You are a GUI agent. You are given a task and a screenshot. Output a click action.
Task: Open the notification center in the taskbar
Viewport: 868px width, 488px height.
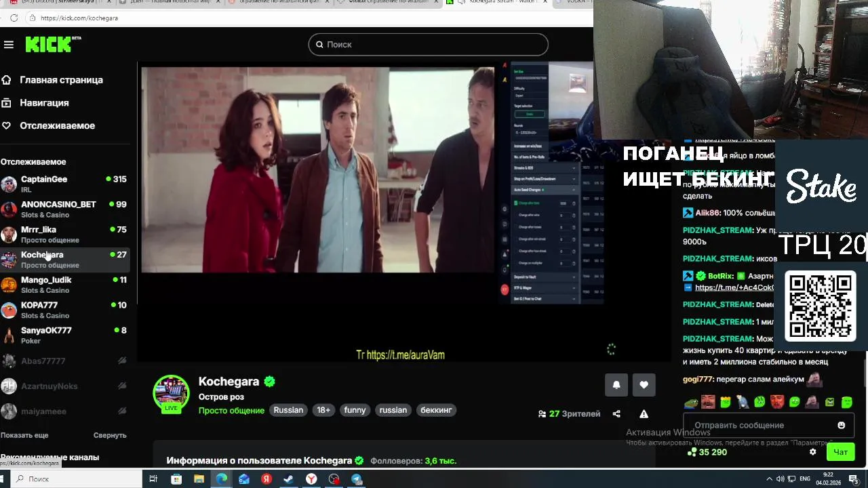pyautogui.click(x=854, y=479)
